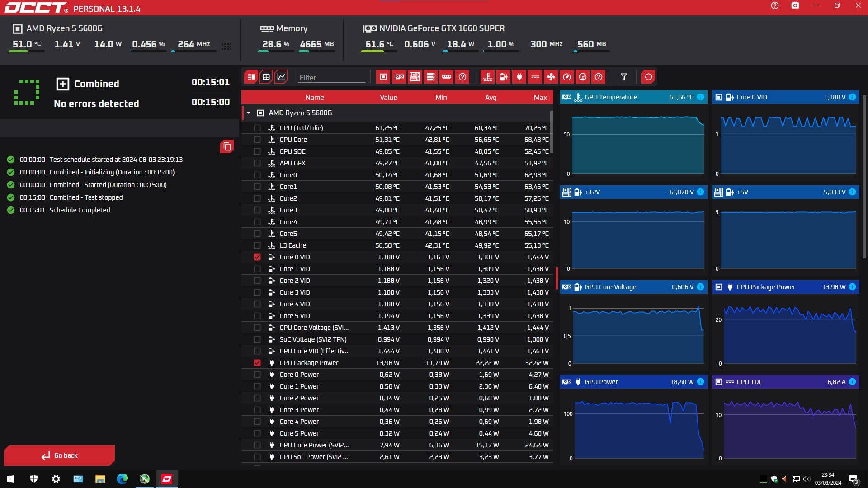
Task: Toggle load gauge sensor type filter
Action: click(583, 77)
